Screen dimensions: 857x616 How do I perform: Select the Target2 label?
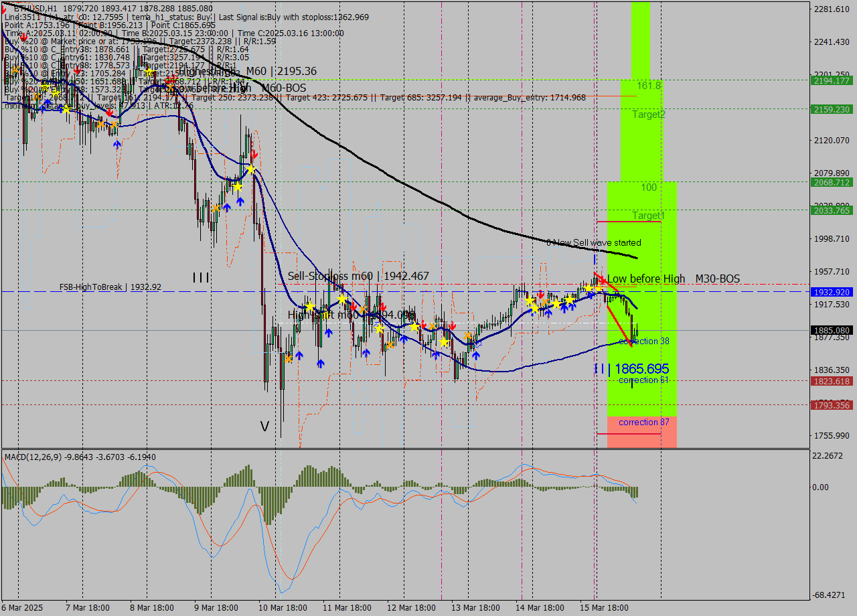click(648, 114)
